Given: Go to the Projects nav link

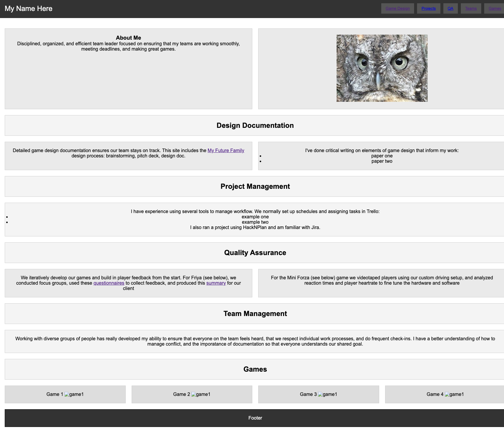Looking at the screenshot, I should pos(428,9).
